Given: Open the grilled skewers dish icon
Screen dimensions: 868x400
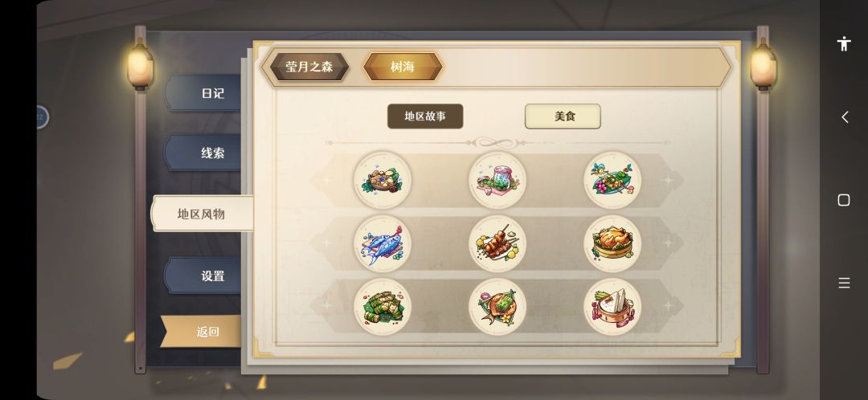Looking at the screenshot, I should pos(497,243).
